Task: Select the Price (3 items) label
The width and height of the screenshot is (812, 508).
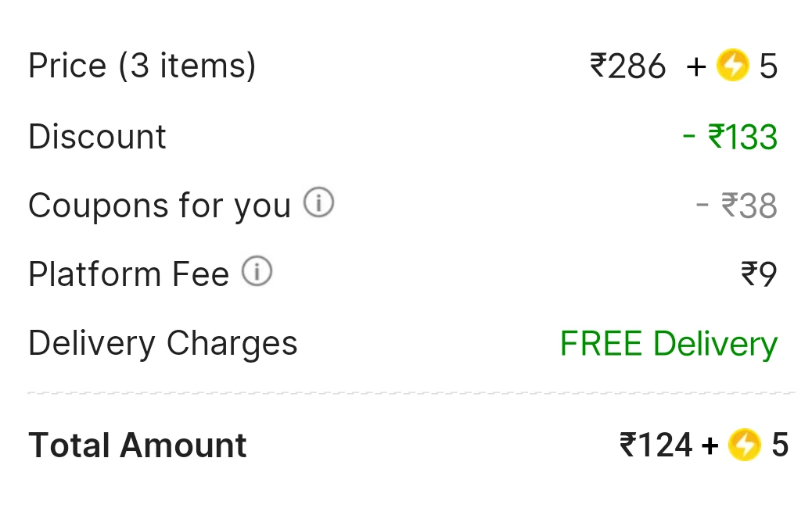Action: click(x=142, y=66)
